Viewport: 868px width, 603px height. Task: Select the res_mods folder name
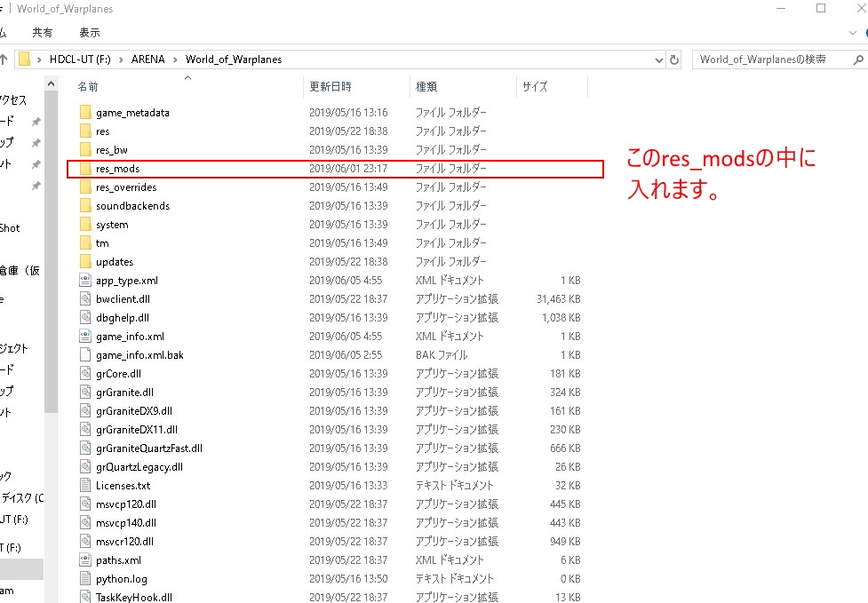(x=118, y=169)
